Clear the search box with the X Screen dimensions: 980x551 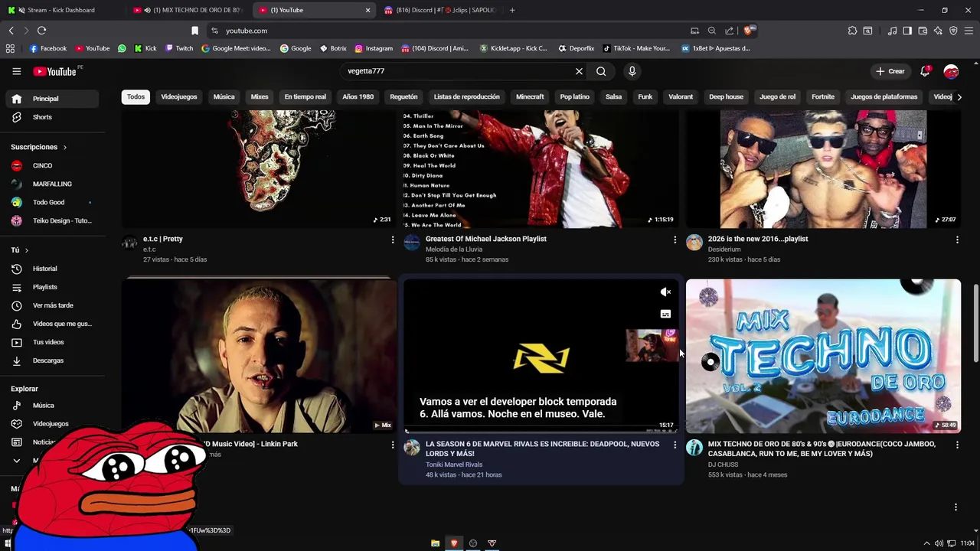[579, 71]
